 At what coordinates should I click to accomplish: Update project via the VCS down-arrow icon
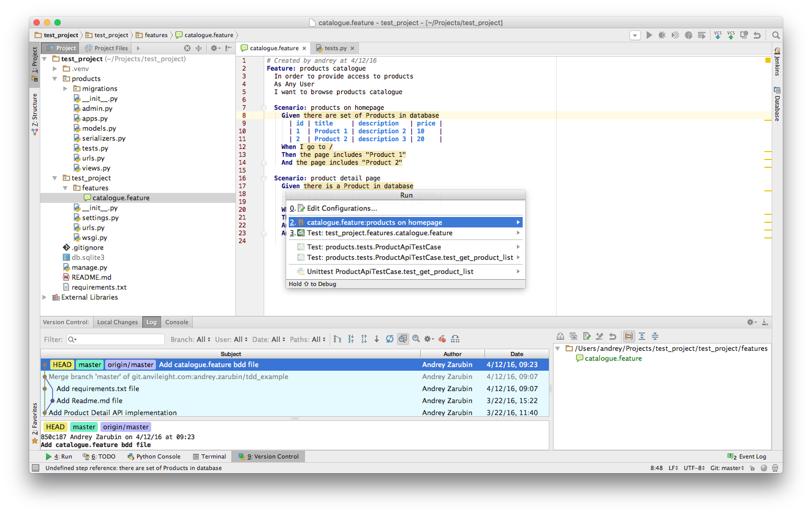(x=717, y=35)
